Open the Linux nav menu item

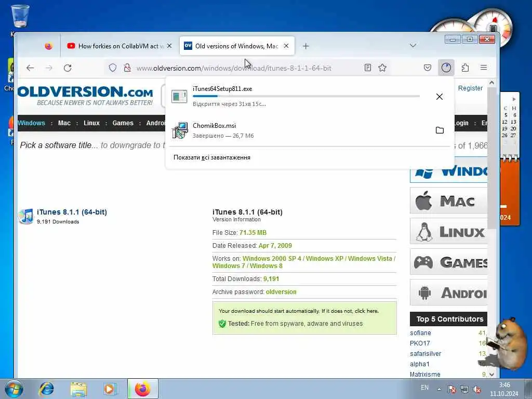pos(91,123)
